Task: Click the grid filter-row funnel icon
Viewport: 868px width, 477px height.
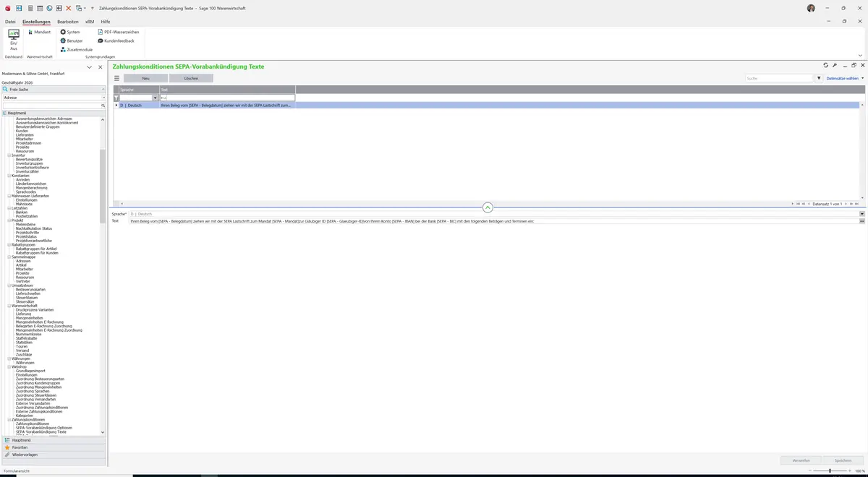Action: [x=116, y=98]
